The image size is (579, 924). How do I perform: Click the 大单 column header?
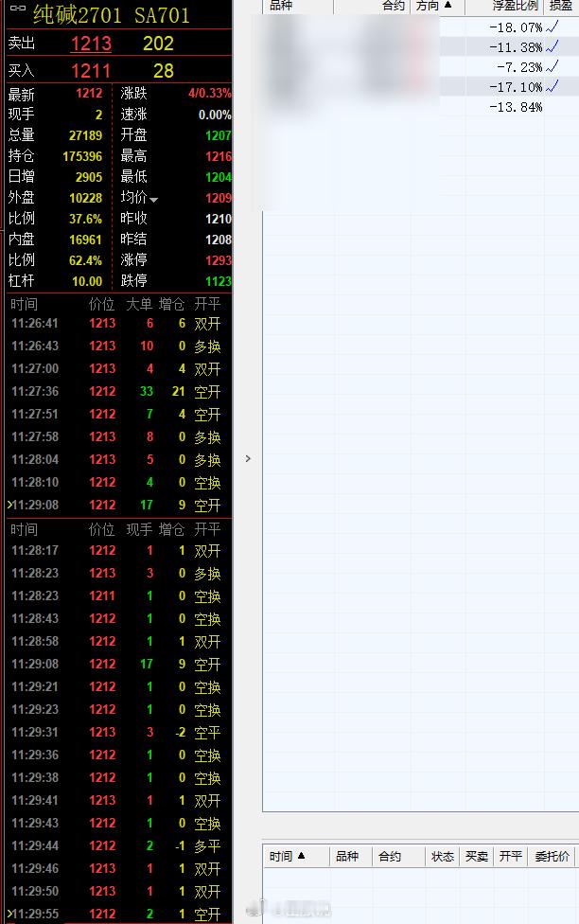139,304
